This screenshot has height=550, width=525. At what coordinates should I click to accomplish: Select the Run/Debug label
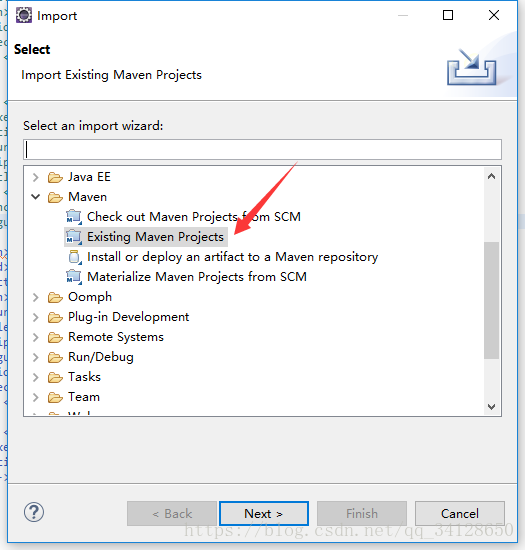[101, 357]
